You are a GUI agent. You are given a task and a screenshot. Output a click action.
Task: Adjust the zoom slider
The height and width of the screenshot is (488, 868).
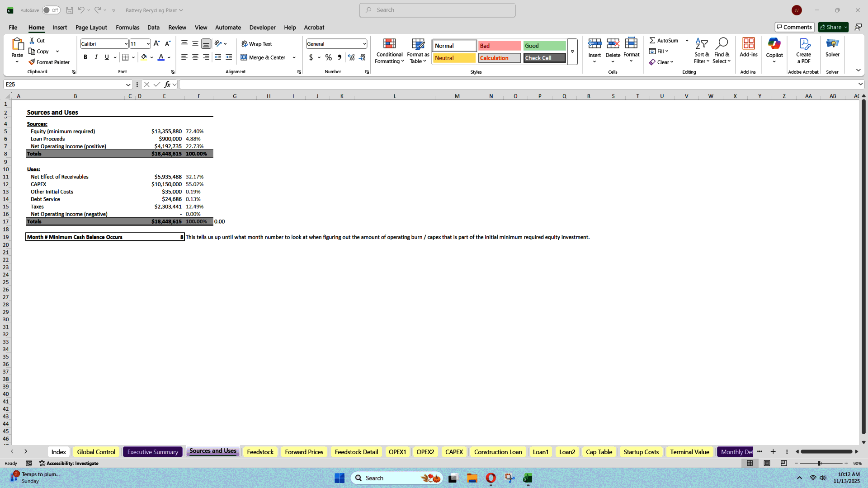[x=820, y=463]
